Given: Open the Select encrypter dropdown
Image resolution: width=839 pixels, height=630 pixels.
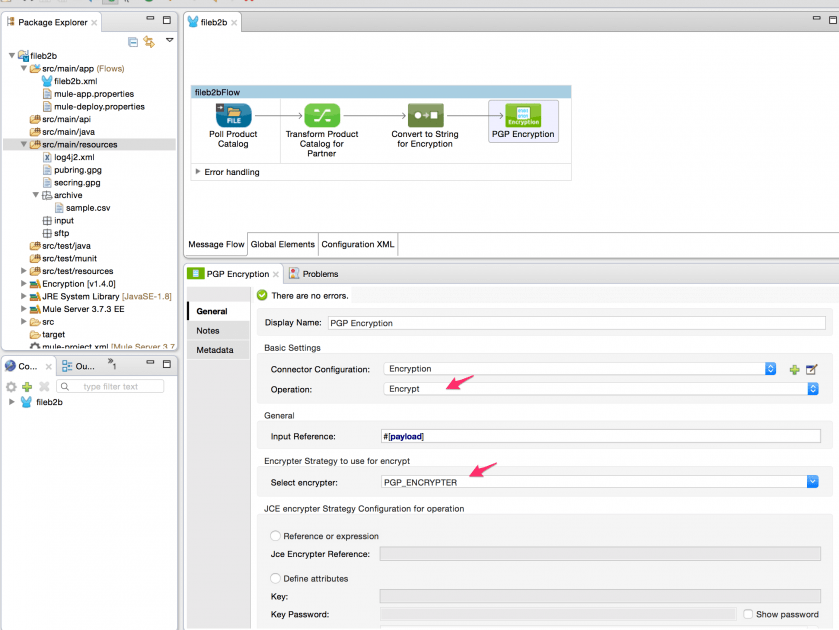Looking at the screenshot, I should coord(812,481).
